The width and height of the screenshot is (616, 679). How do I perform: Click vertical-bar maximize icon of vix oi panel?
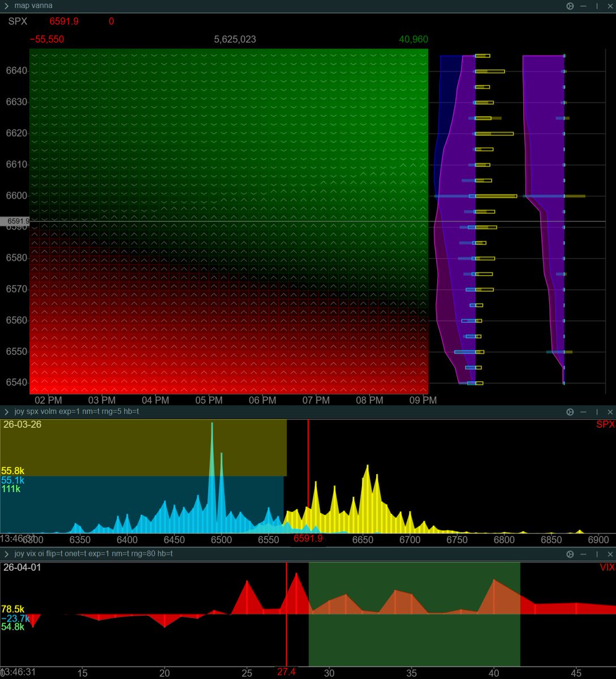pos(597,554)
